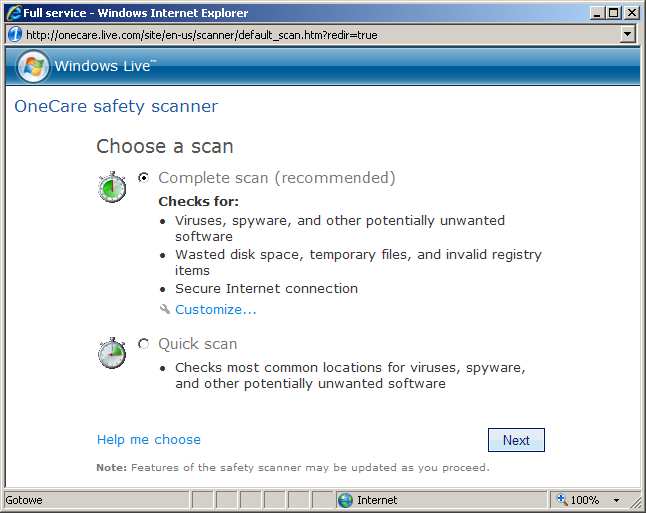646x513 pixels.
Task: Click the window resize grip in corner
Action: click(x=636, y=502)
